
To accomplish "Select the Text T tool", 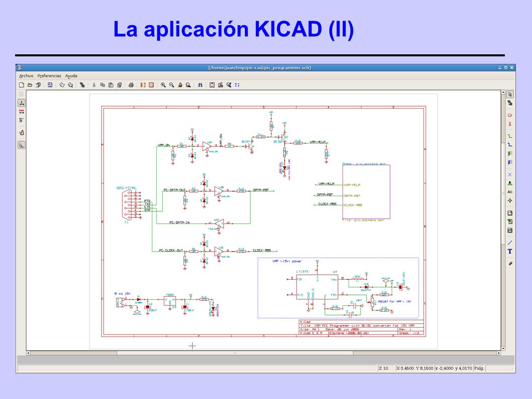I will [509, 251].
